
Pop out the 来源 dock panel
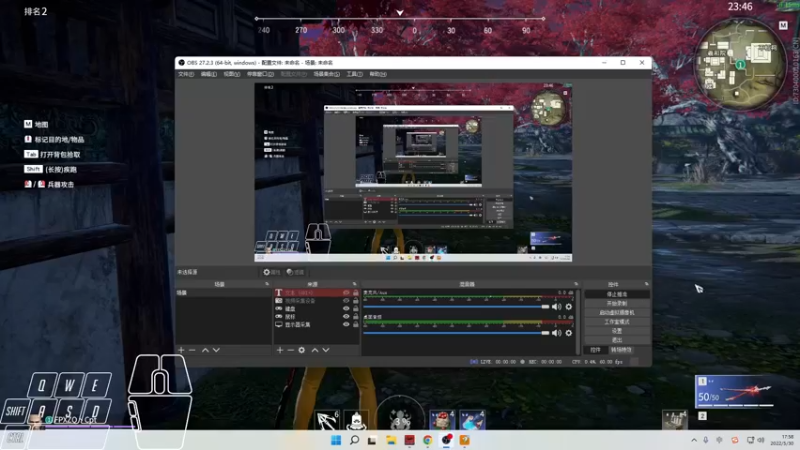click(355, 284)
